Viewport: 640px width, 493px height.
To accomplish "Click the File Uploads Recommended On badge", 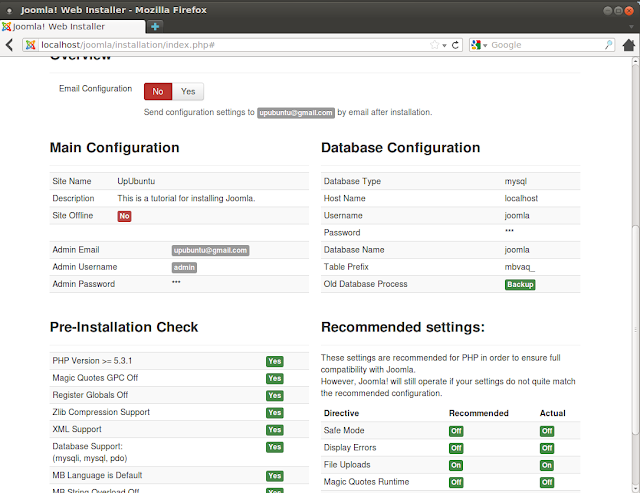I will click(x=456, y=465).
